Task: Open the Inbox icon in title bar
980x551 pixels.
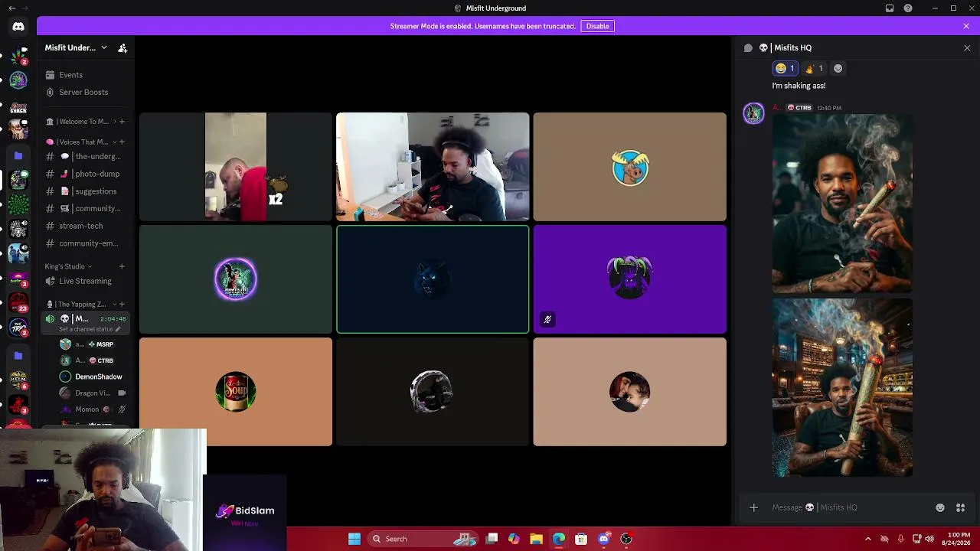Action: coord(890,8)
